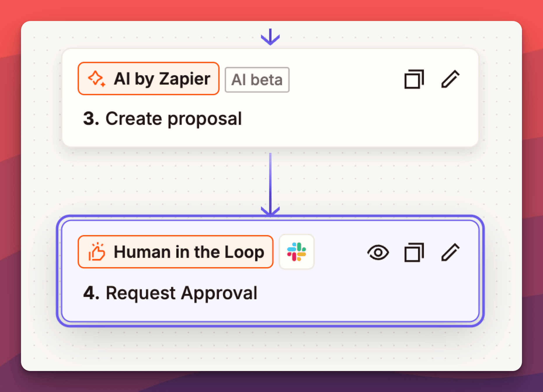Select the step title 4. Request Approval

pos(170,293)
